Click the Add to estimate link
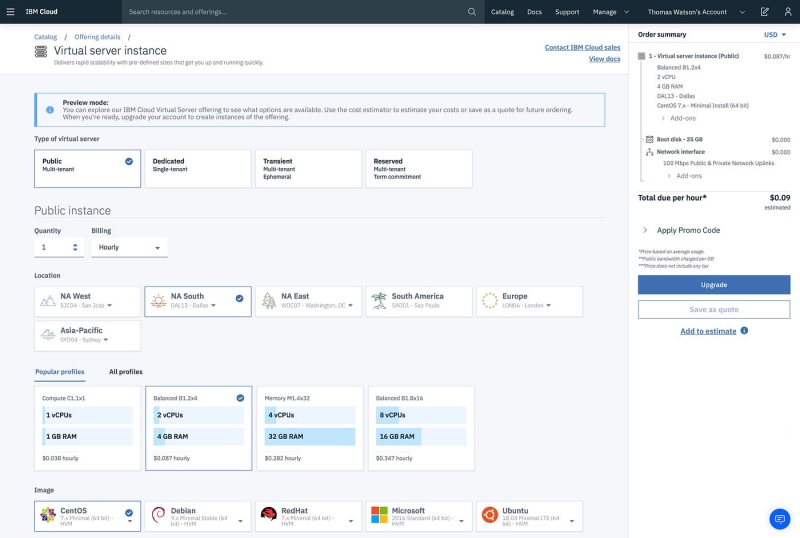 708,331
